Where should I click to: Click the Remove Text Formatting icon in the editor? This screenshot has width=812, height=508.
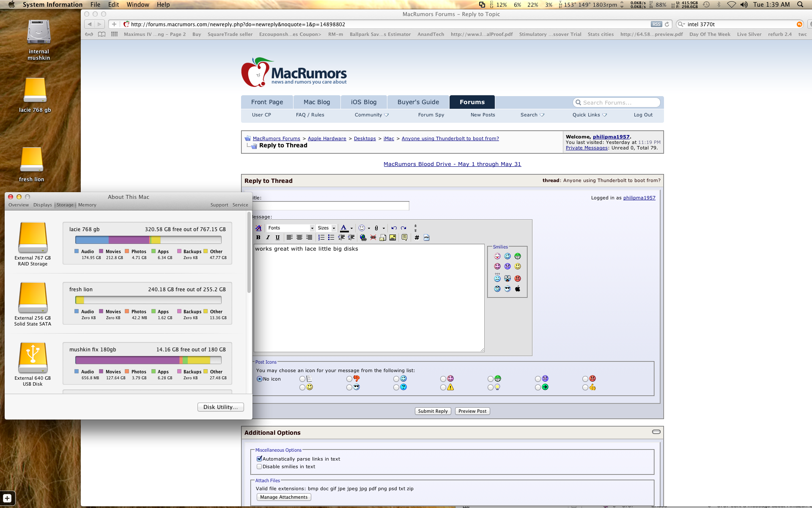point(258,228)
